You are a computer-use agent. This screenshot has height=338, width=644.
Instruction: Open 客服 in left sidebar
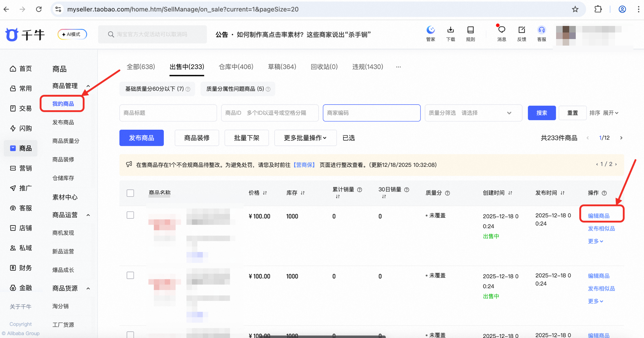pyautogui.click(x=21, y=208)
